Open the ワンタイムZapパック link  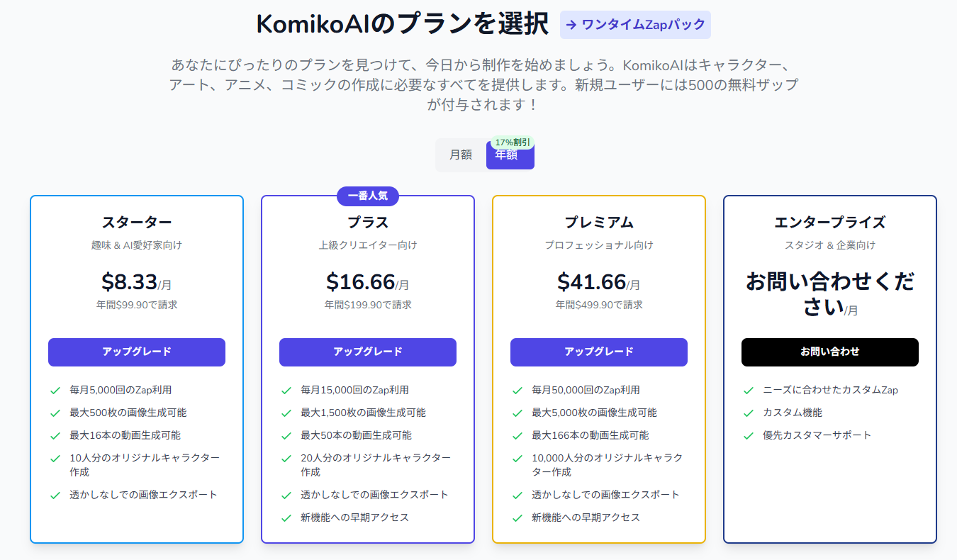click(635, 25)
